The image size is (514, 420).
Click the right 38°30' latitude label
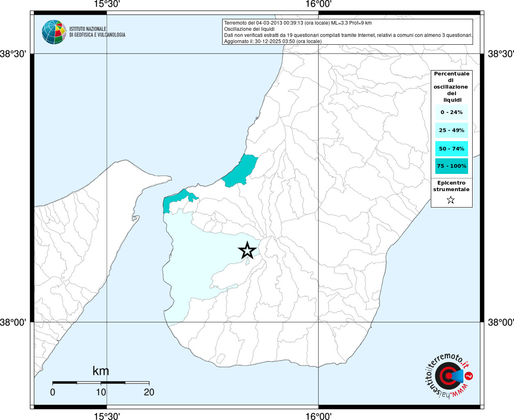pyautogui.click(x=501, y=54)
